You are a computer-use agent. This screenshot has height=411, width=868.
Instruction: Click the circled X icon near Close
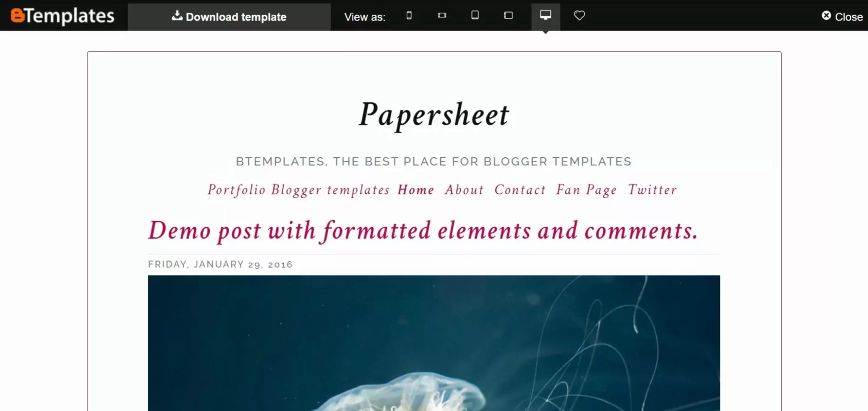pyautogui.click(x=826, y=16)
